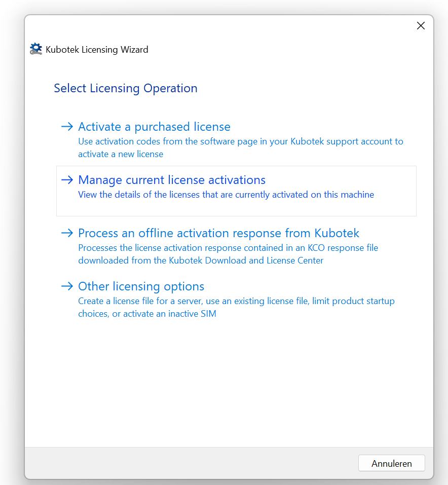448x485 pixels.
Task: Click the arrow icon beside Activate a purchased license
Action: pyautogui.click(x=67, y=127)
